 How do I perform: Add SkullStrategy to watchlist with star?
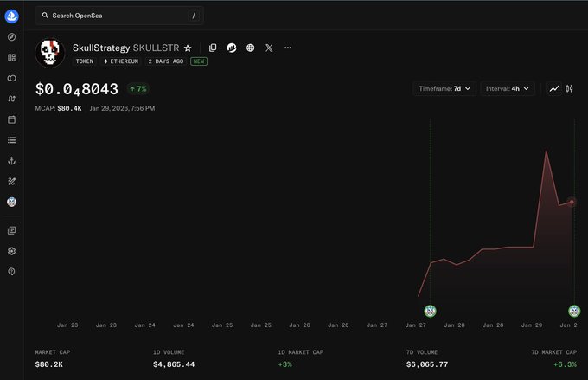click(x=188, y=48)
